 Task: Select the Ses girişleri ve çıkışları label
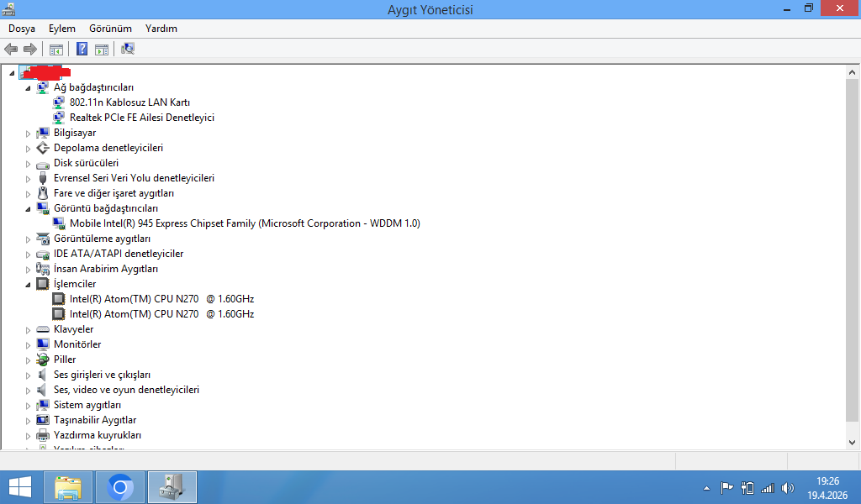(x=102, y=375)
